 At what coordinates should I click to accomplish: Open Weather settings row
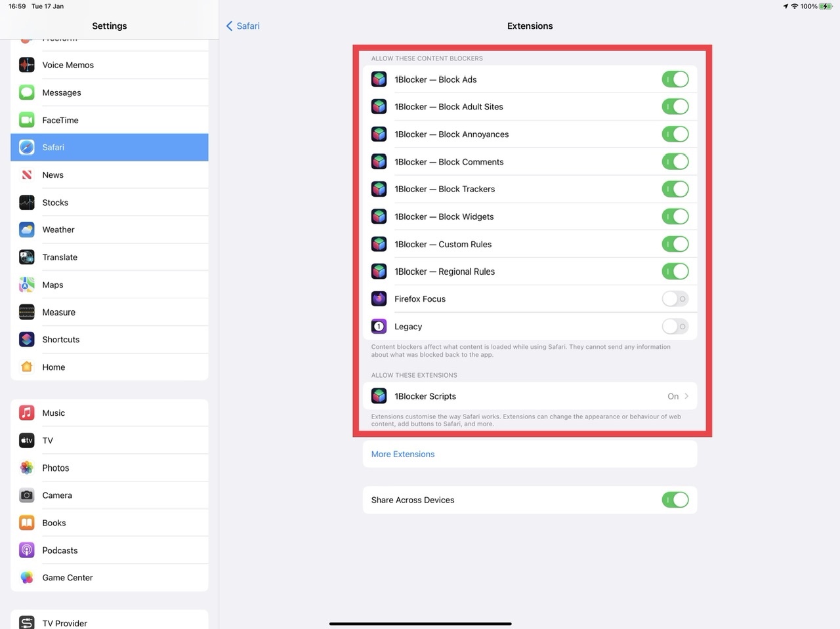pyautogui.click(x=110, y=230)
